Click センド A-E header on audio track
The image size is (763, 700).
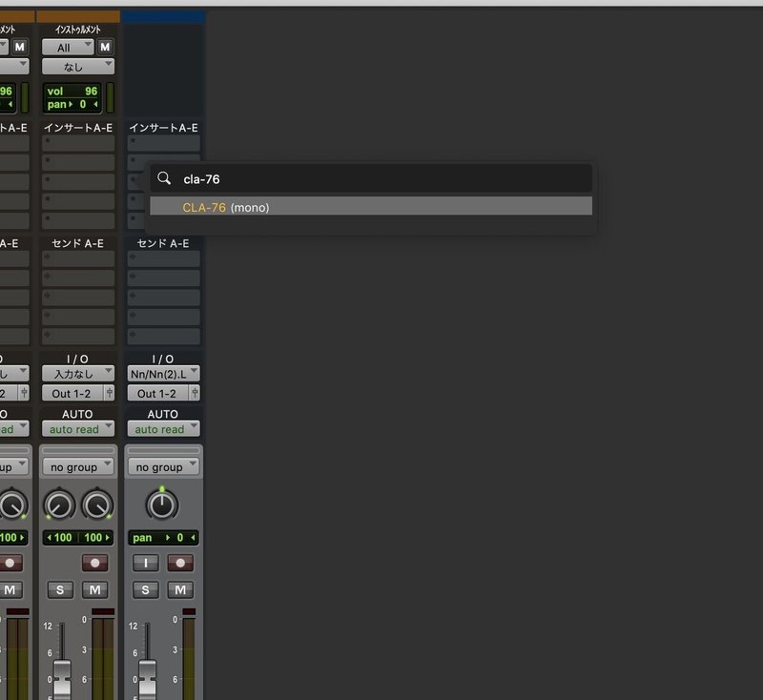(x=163, y=243)
